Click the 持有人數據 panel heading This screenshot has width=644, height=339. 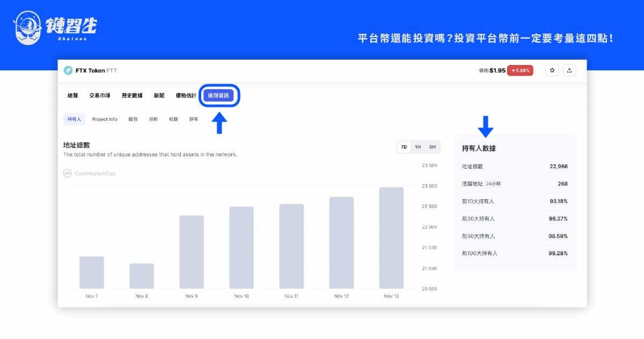(x=479, y=148)
